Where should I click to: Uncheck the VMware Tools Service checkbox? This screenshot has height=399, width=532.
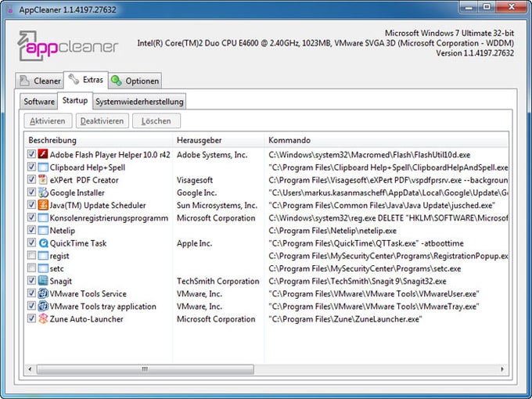point(31,293)
